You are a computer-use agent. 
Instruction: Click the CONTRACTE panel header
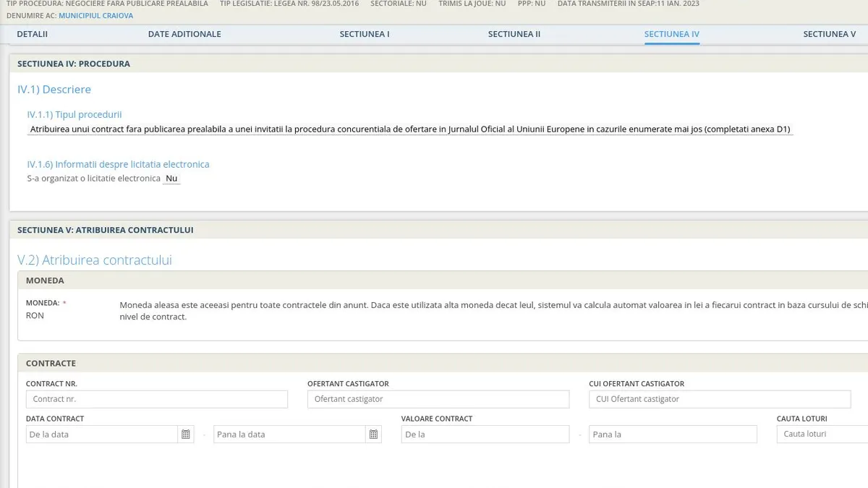point(51,363)
